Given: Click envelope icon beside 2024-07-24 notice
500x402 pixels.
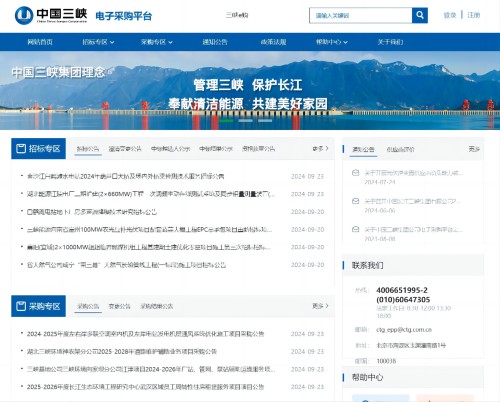Looking at the screenshot, I should click(x=355, y=173).
